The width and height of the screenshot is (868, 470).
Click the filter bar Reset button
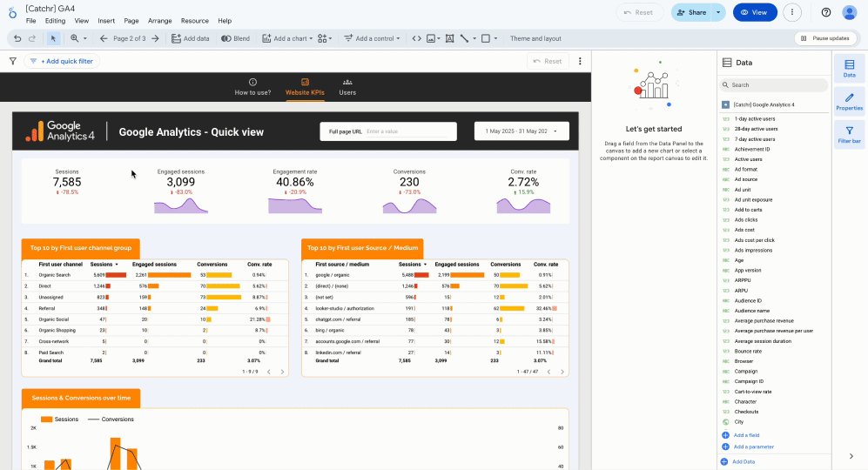tap(548, 62)
